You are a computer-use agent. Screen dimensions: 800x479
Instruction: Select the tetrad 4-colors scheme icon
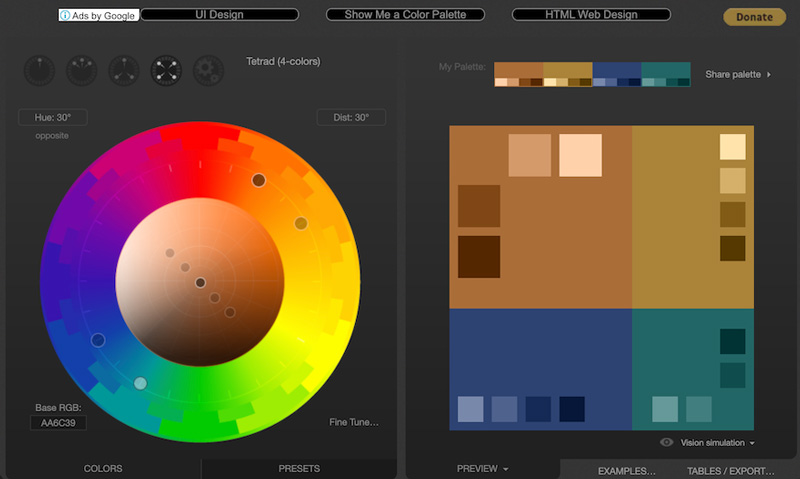(165, 70)
